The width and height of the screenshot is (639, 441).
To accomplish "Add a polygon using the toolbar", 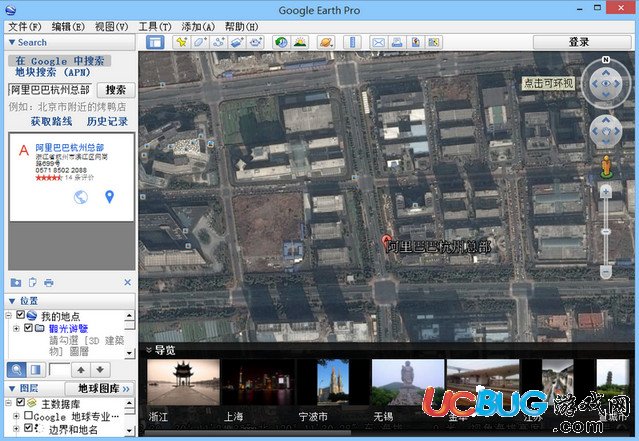I will [x=200, y=42].
